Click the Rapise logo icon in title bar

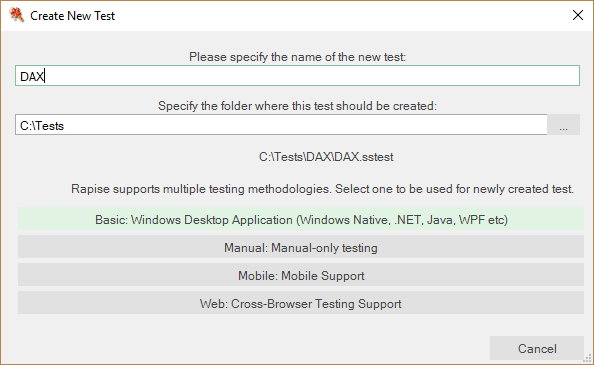pyautogui.click(x=17, y=15)
